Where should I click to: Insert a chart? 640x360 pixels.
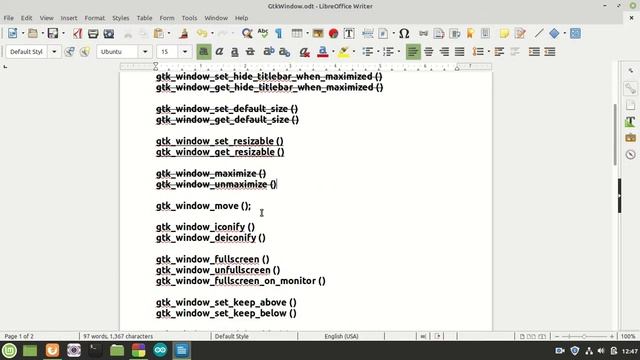(333, 33)
